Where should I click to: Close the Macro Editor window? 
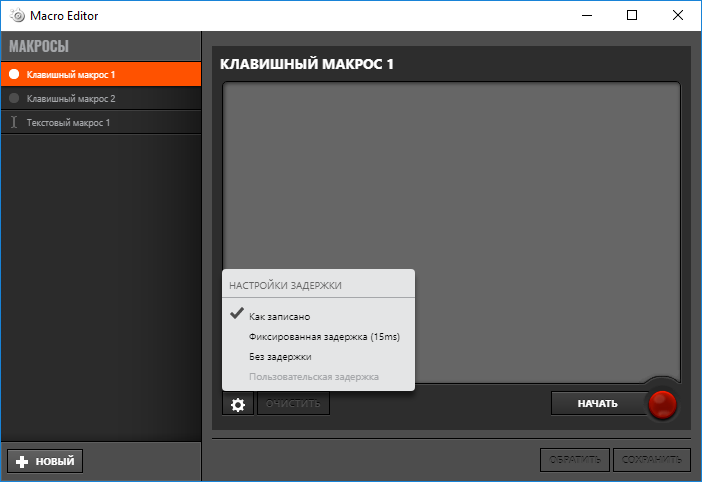point(678,16)
